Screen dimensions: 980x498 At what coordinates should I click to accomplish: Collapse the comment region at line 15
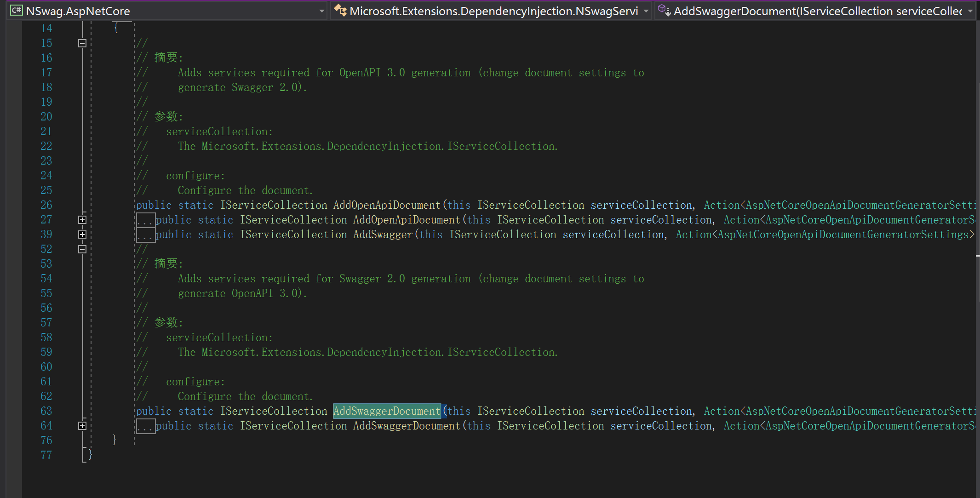82,43
